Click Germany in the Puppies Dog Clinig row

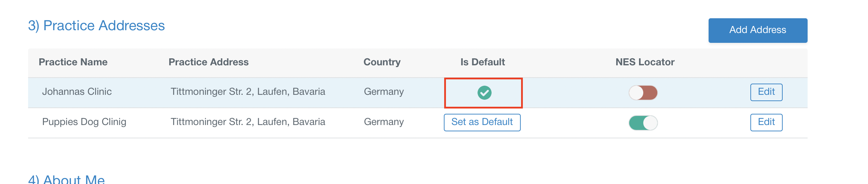pyautogui.click(x=384, y=122)
